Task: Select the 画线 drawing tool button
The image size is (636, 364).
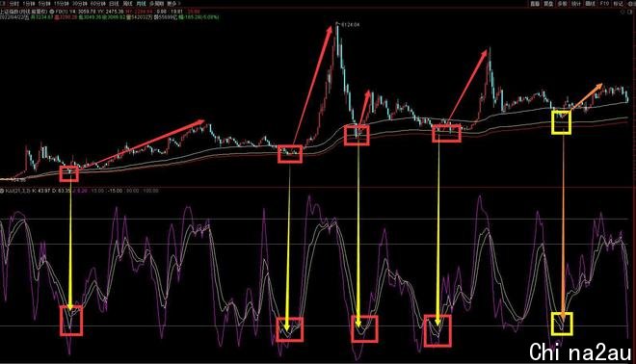Action: click(591, 3)
